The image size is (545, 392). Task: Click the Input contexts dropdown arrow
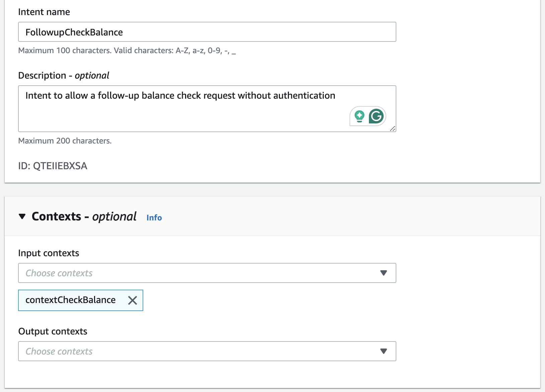(x=384, y=273)
